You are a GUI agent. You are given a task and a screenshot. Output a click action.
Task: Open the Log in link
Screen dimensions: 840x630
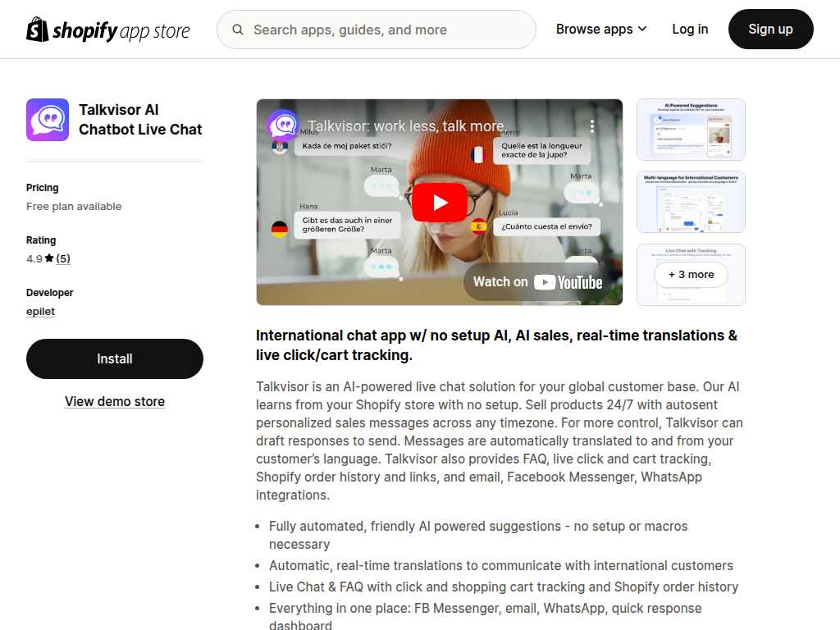tap(690, 30)
